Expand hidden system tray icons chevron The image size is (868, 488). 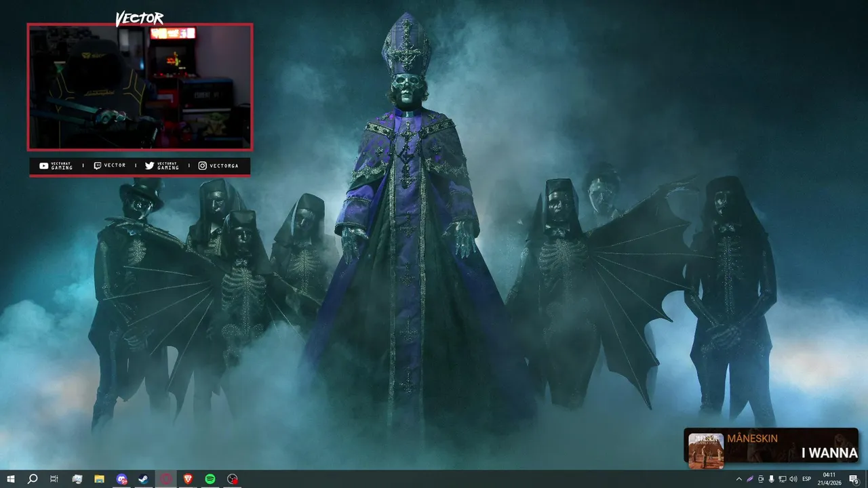739,479
